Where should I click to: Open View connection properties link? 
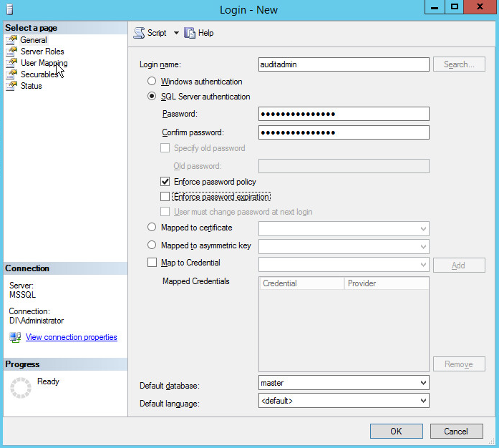click(x=71, y=337)
